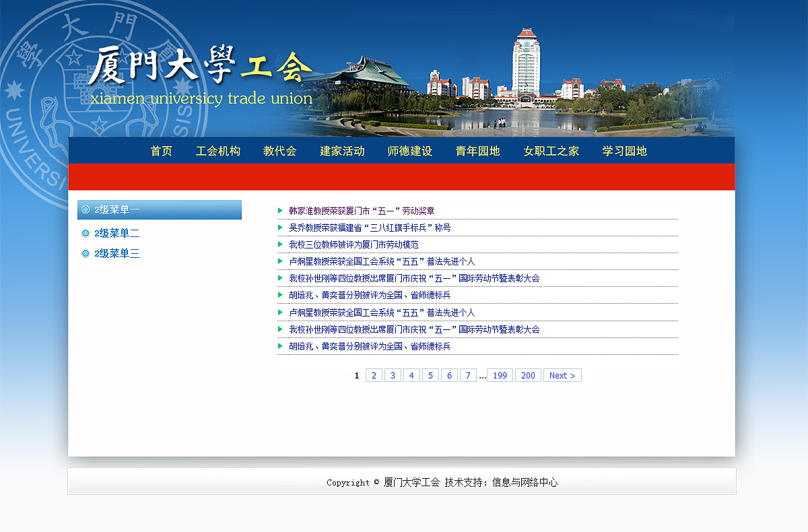
Task: Click the red highlight bar under the navigation
Action: click(x=404, y=176)
